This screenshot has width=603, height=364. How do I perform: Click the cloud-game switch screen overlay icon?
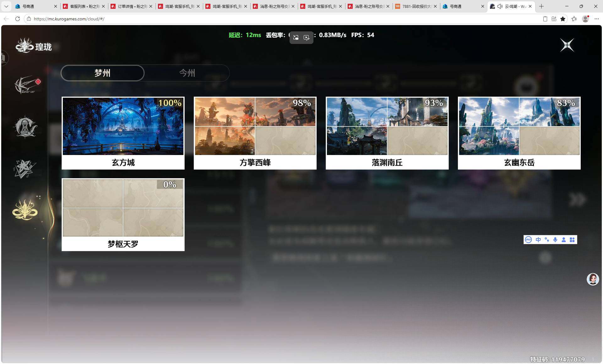tap(296, 38)
